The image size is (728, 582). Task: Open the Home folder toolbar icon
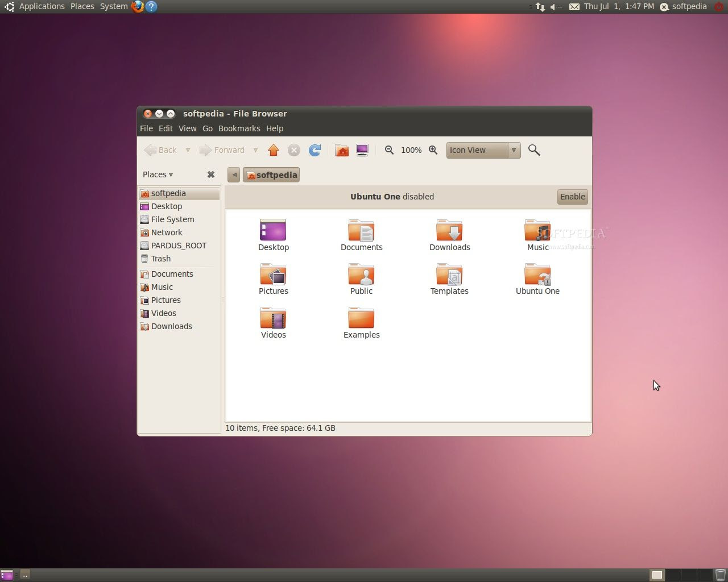tap(342, 150)
